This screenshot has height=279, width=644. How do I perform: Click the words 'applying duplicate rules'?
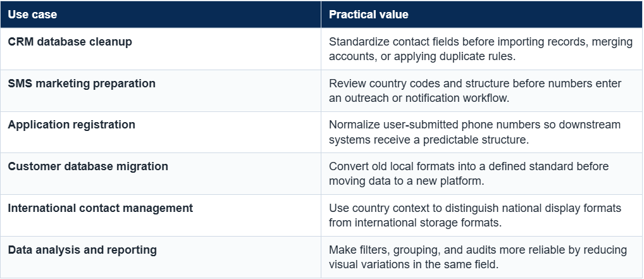(454, 57)
